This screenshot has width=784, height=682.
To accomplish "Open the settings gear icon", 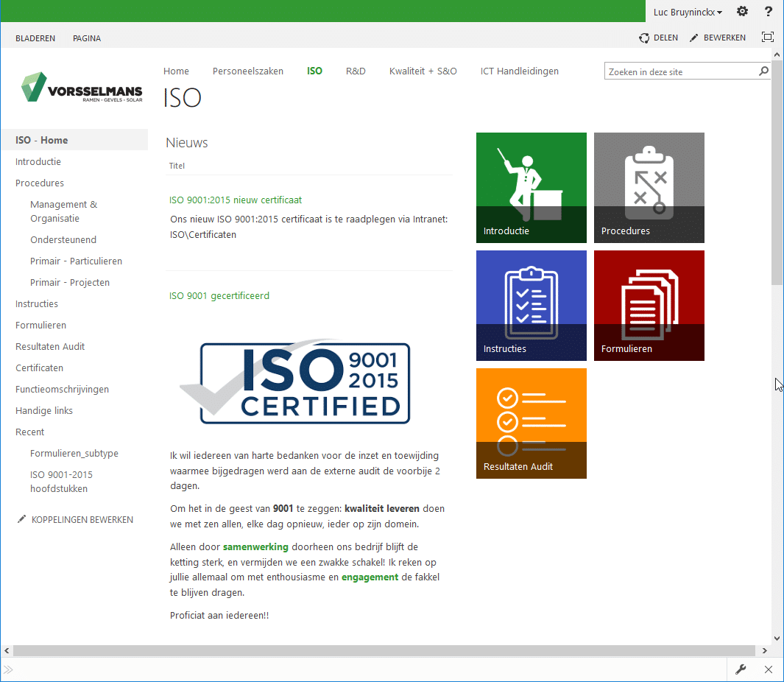I will tap(742, 12).
